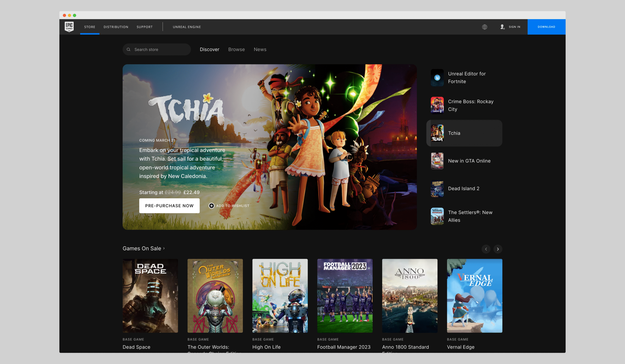Click The Settlers: New Allies thumbnail
Viewport: 625px width, 364px height.
[x=437, y=216]
